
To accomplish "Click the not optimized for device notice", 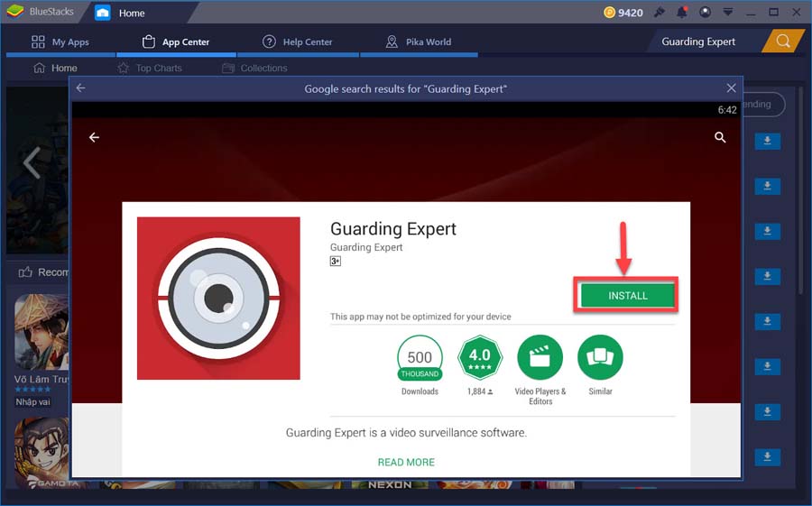I will pyautogui.click(x=420, y=317).
